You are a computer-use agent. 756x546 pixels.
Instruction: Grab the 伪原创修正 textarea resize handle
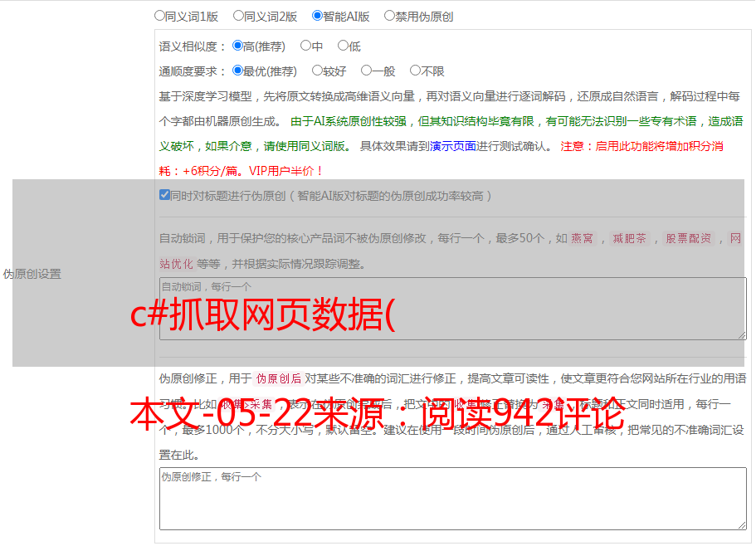coord(742,524)
